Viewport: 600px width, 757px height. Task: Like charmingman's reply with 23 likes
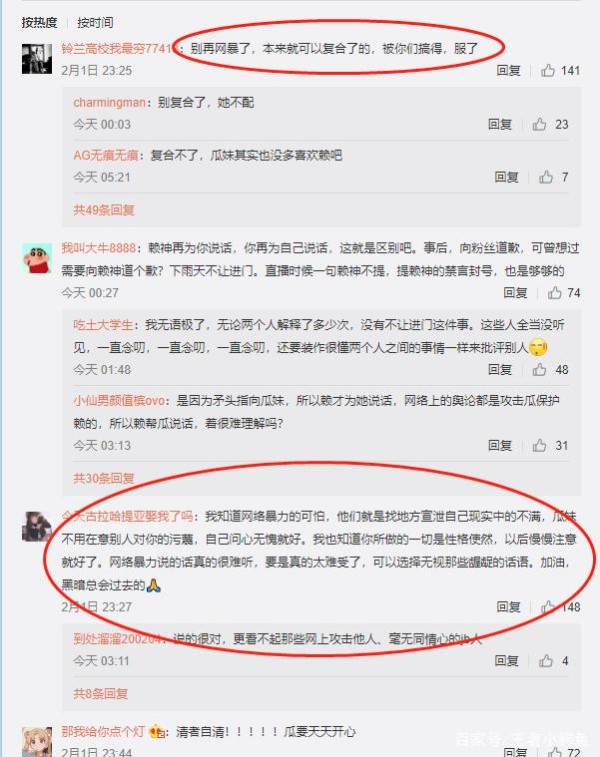tap(539, 124)
